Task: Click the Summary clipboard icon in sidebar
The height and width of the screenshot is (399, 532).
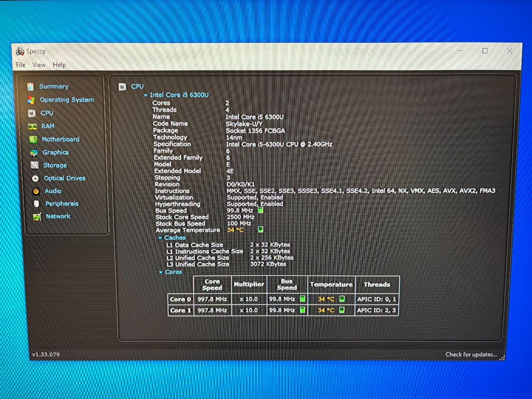Action: tap(31, 86)
